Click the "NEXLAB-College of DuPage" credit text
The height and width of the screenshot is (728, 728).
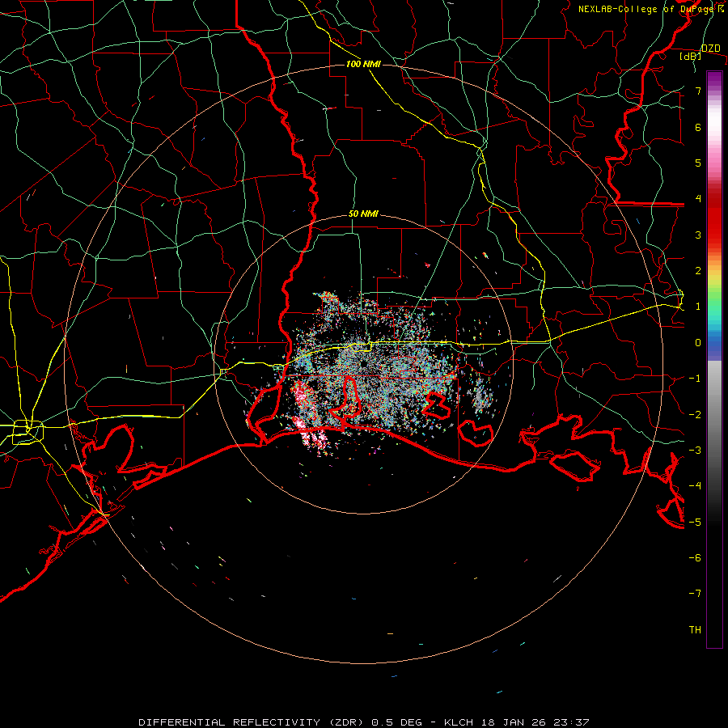647,9
